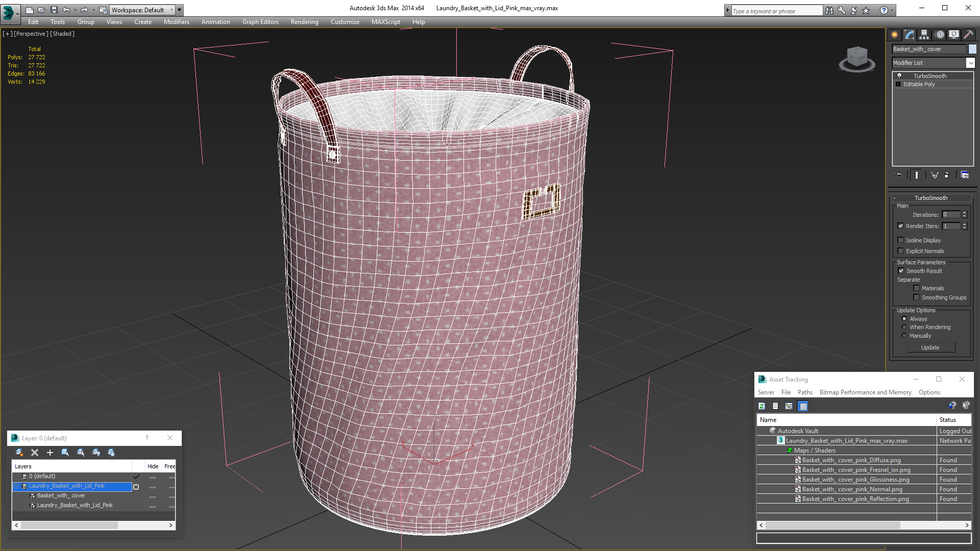
Task: Switch Asset Tracking to tree view
Action: (x=789, y=406)
